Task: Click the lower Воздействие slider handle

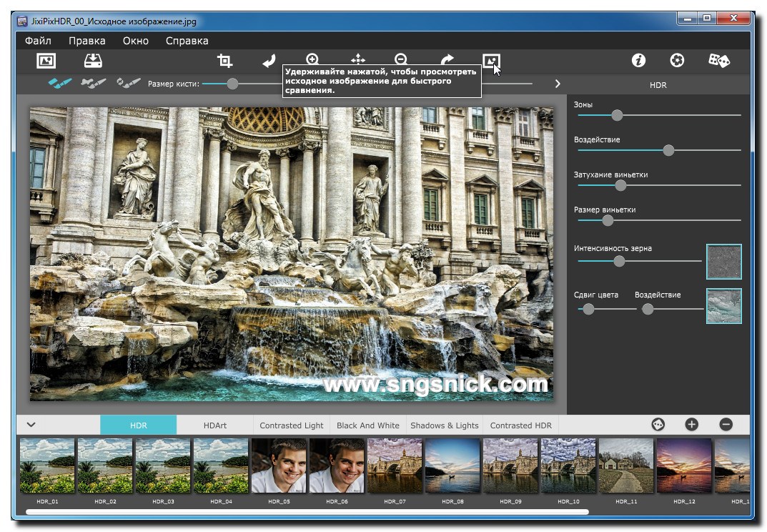Action: click(648, 309)
